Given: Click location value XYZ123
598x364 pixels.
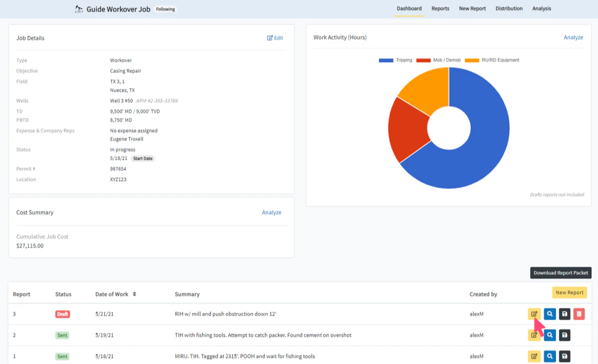Looking at the screenshot, I should 118,179.
